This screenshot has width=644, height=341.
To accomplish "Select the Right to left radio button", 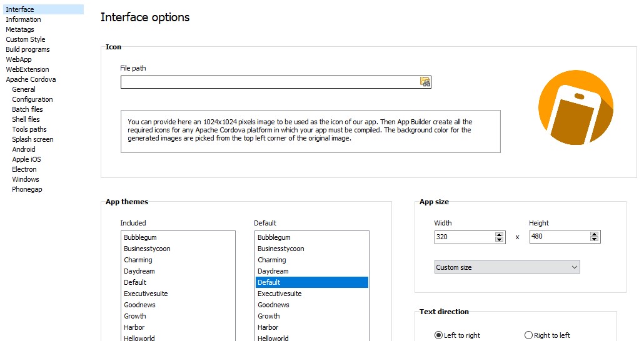I will pos(528,335).
